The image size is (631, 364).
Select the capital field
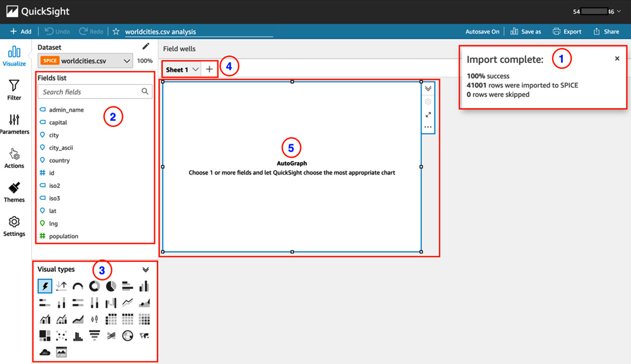[58, 122]
